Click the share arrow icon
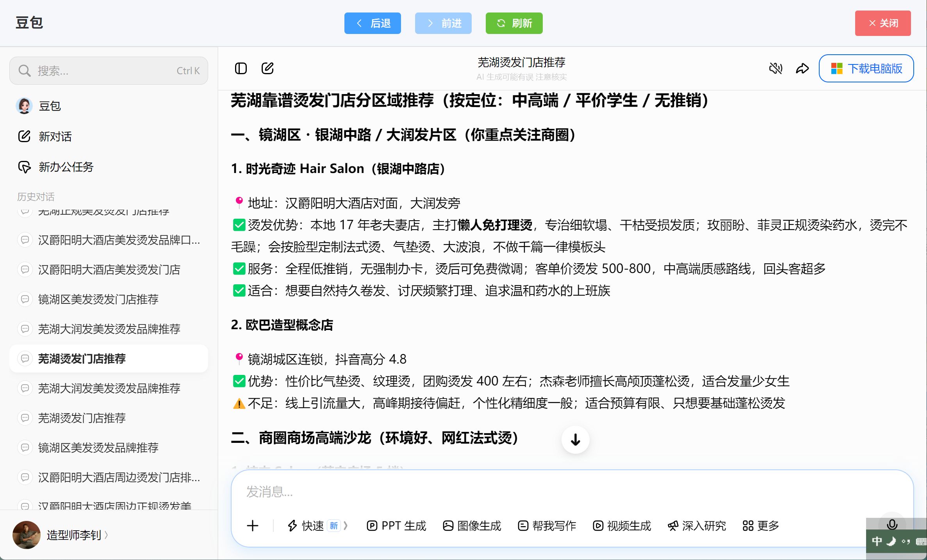Viewport: 927px width, 560px height. (x=802, y=68)
